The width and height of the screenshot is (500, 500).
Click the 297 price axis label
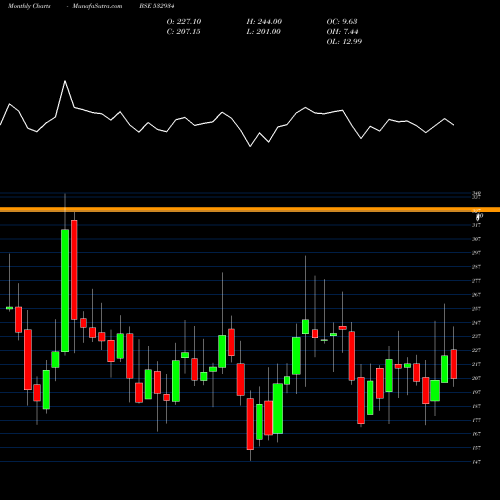(x=476, y=253)
